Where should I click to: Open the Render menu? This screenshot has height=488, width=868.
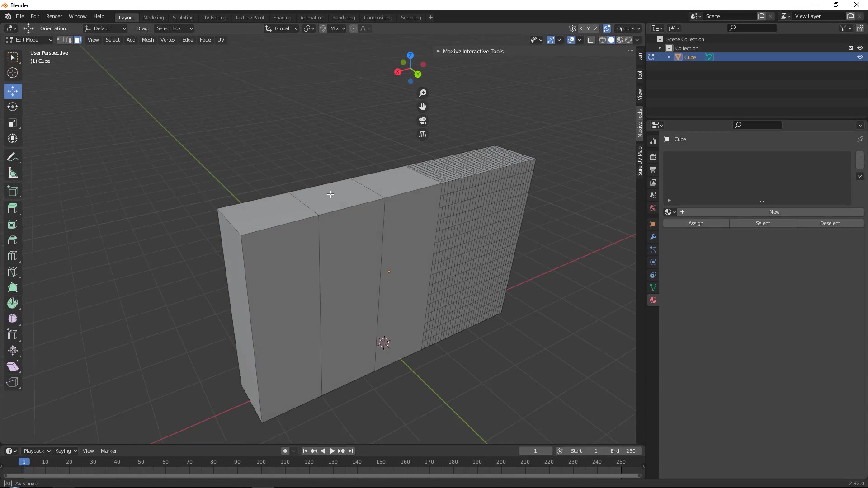pyautogui.click(x=54, y=16)
